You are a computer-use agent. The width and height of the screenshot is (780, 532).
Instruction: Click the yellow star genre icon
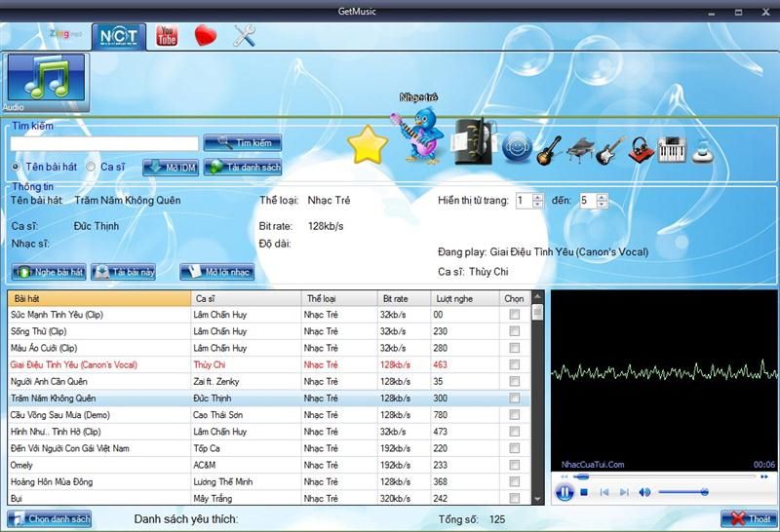point(368,146)
